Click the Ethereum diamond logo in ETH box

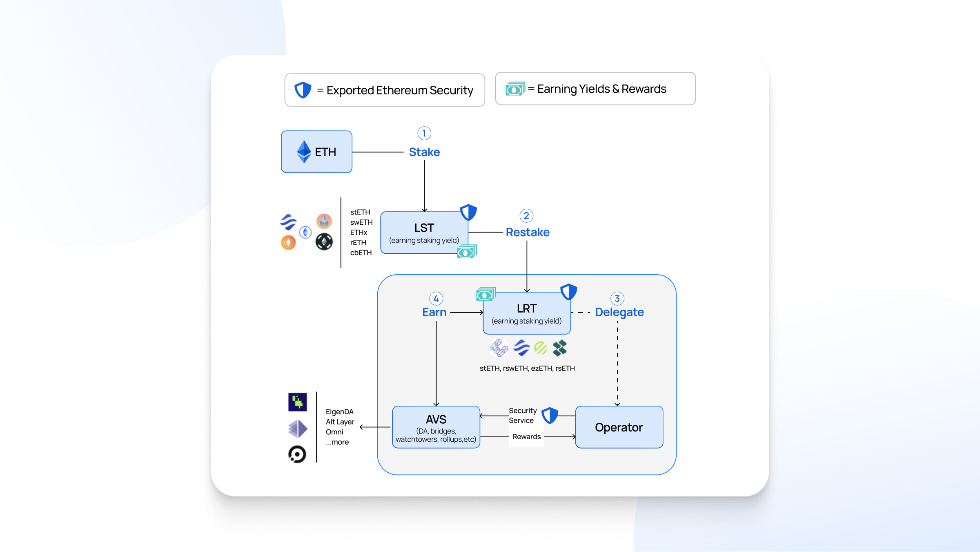point(304,152)
